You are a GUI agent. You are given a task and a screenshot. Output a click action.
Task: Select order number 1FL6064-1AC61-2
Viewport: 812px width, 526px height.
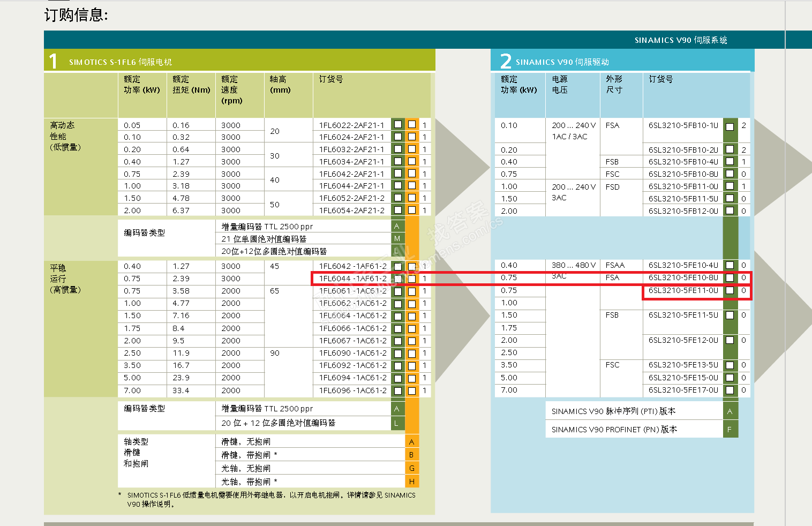tap(353, 315)
